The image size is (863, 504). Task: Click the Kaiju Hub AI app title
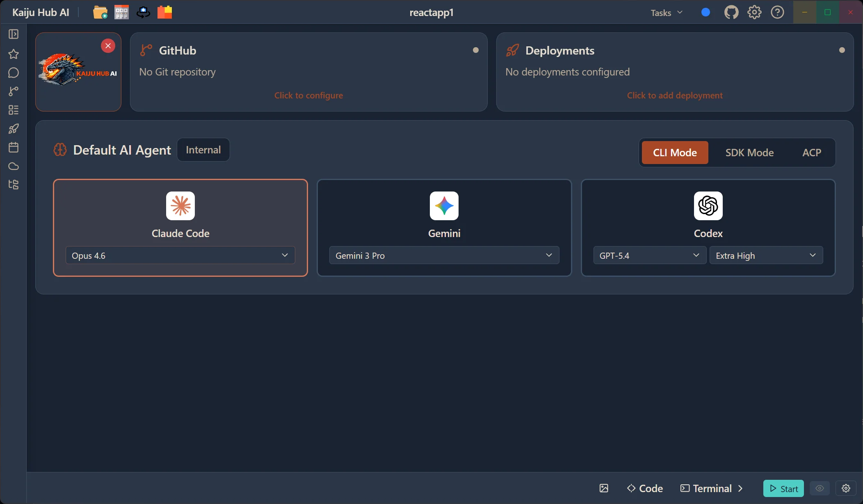[41, 12]
